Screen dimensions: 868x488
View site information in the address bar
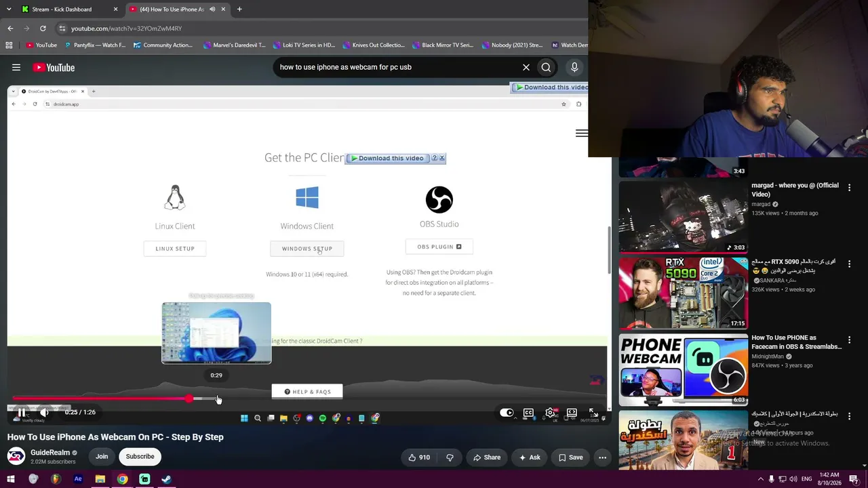(62, 28)
